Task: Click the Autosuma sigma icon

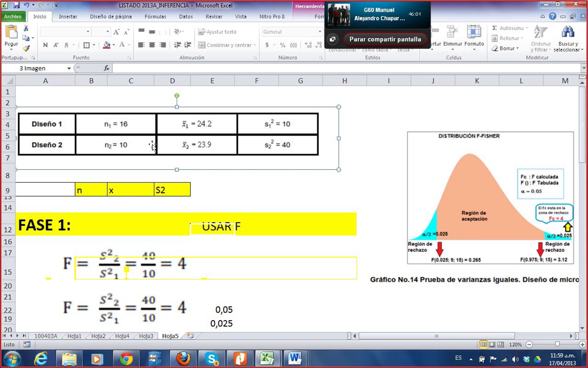Action: (x=494, y=28)
